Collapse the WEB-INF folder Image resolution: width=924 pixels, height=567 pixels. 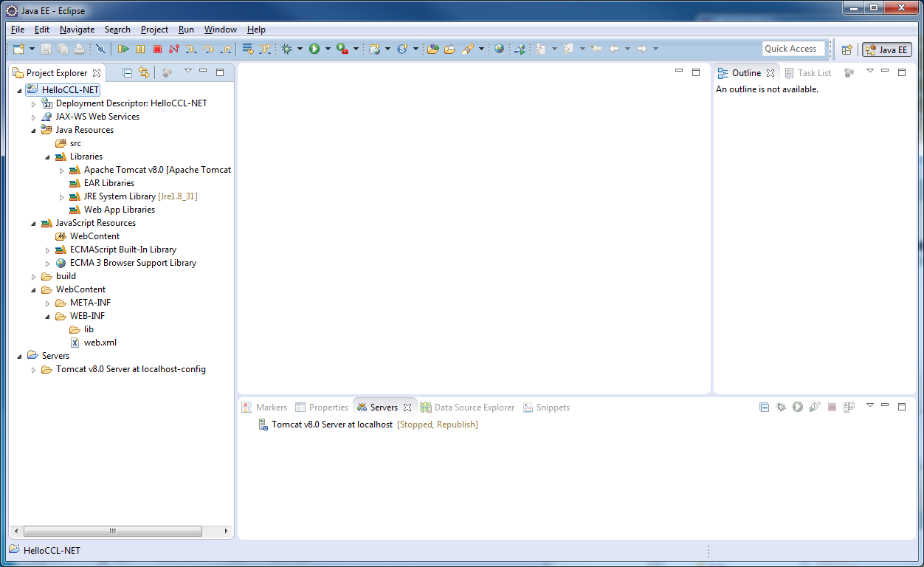pos(47,317)
